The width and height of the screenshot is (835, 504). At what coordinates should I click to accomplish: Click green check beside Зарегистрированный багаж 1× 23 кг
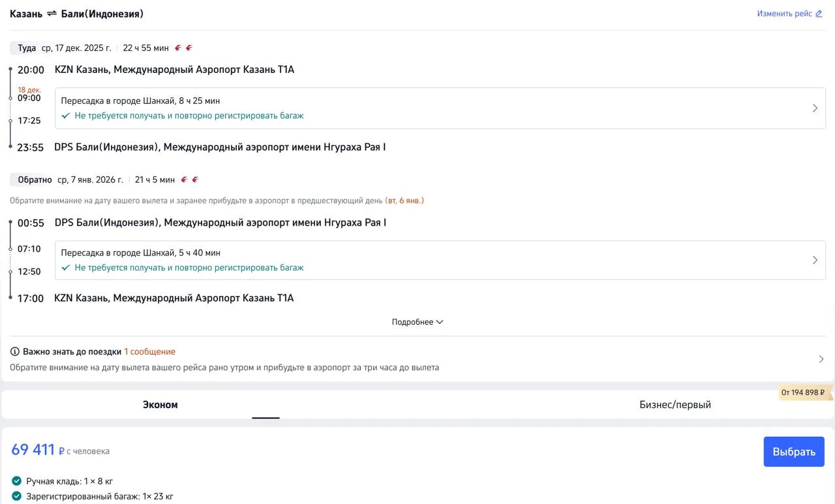(x=16, y=496)
